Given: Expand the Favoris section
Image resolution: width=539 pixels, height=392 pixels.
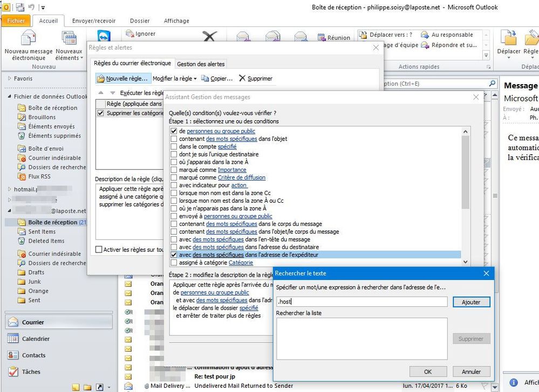Looking at the screenshot, I should [x=9, y=79].
